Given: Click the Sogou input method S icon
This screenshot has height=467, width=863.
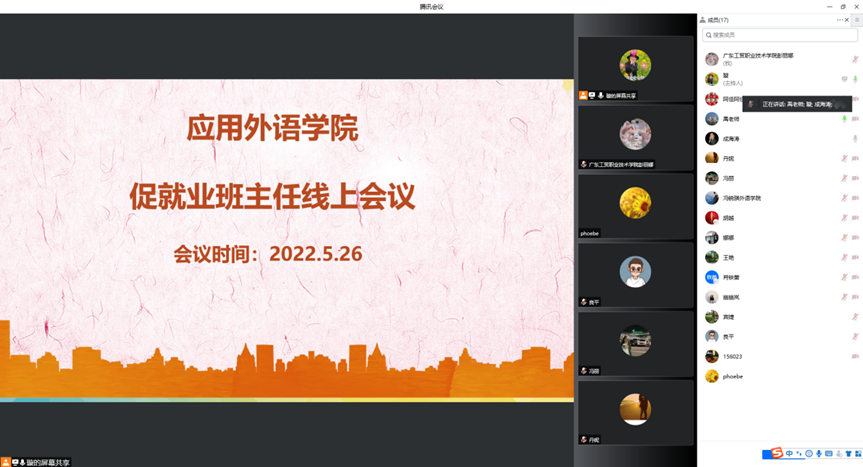Looking at the screenshot, I should [777, 454].
